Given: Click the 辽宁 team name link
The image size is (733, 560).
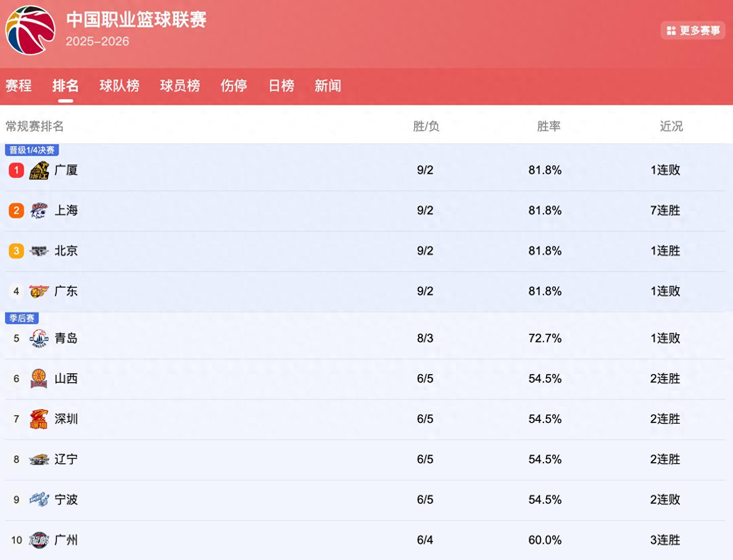Looking at the screenshot, I should point(66,459).
